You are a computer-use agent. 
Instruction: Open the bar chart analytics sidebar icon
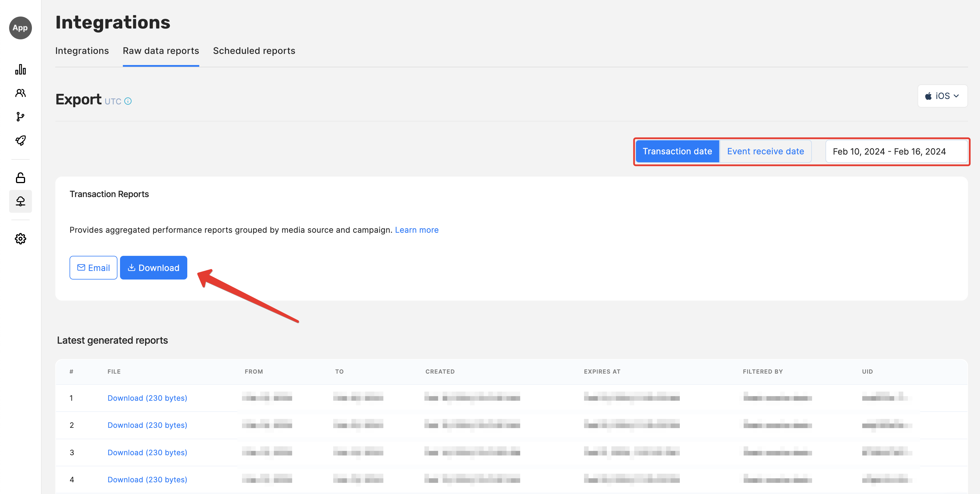(21, 70)
